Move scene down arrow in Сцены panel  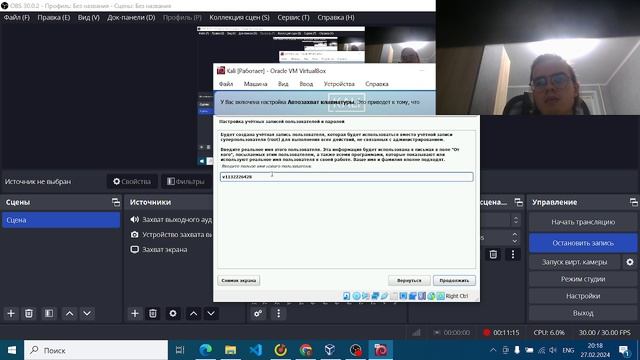87,313
